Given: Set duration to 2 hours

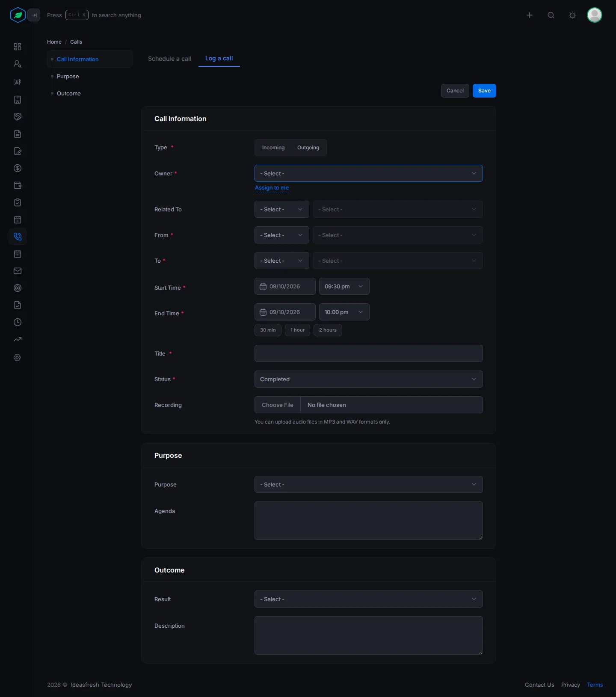Looking at the screenshot, I should (328, 330).
